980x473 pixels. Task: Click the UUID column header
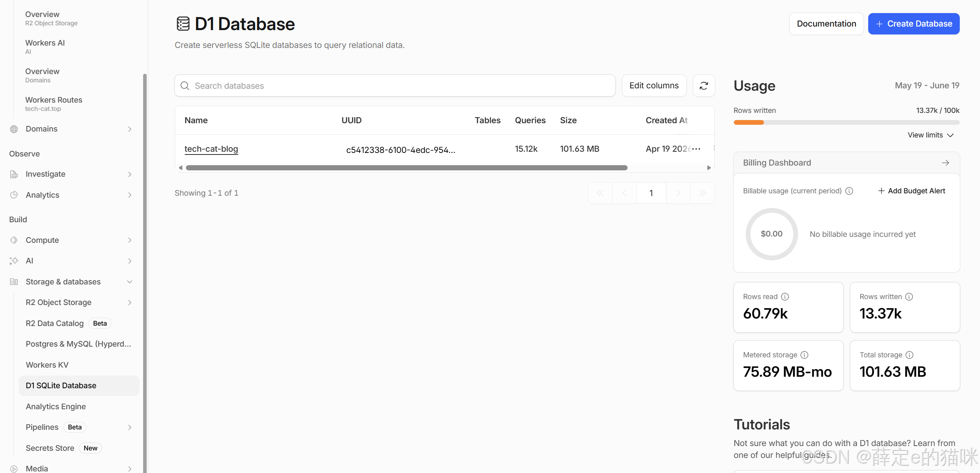[352, 120]
